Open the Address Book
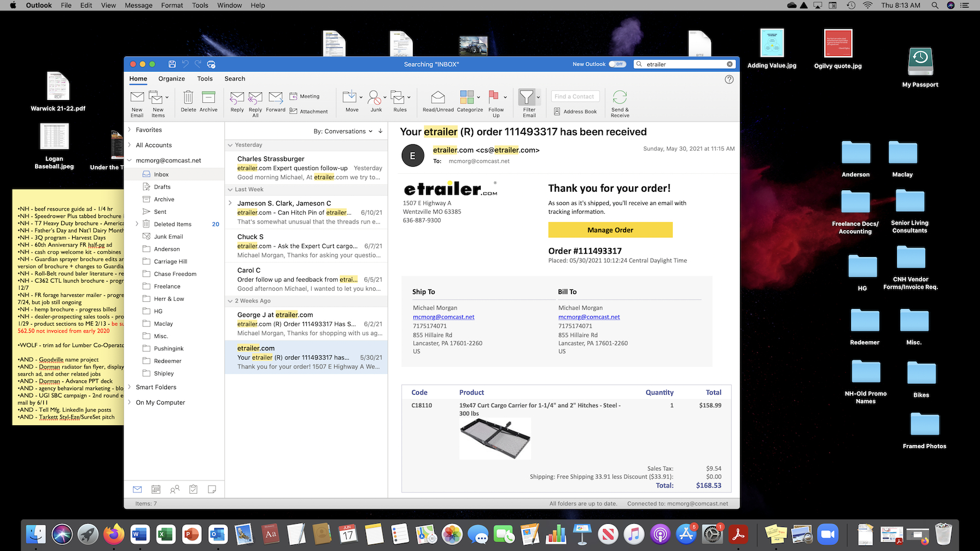980x551 pixels. pos(575,111)
